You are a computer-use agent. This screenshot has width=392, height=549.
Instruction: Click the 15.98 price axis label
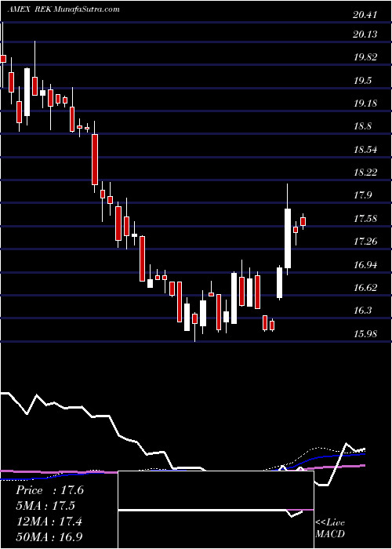(366, 333)
